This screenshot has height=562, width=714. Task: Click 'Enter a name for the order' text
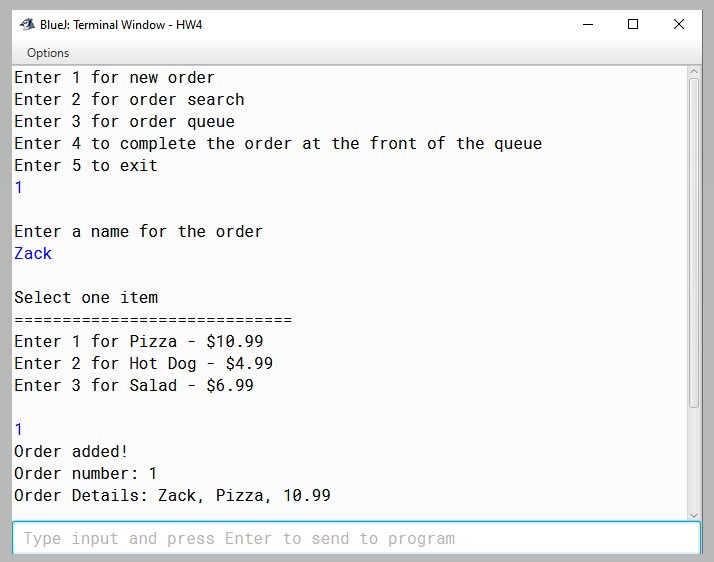pyautogui.click(x=138, y=231)
